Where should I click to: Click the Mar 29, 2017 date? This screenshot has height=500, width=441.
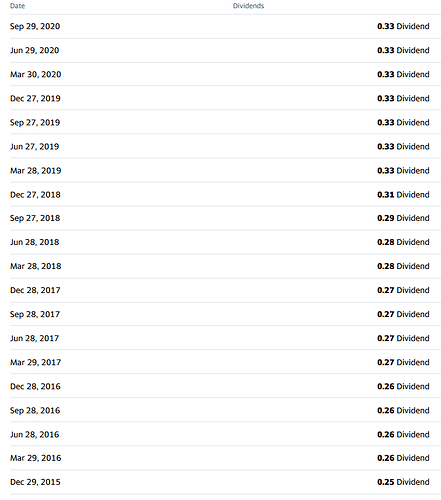coord(36,362)
